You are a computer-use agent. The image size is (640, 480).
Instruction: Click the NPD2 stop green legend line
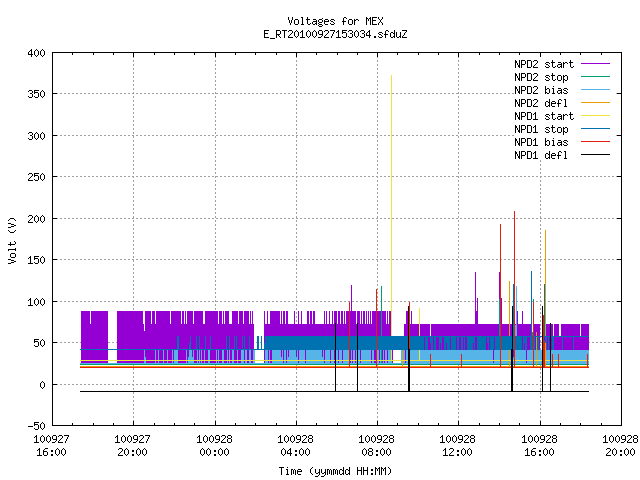(595, 77)
